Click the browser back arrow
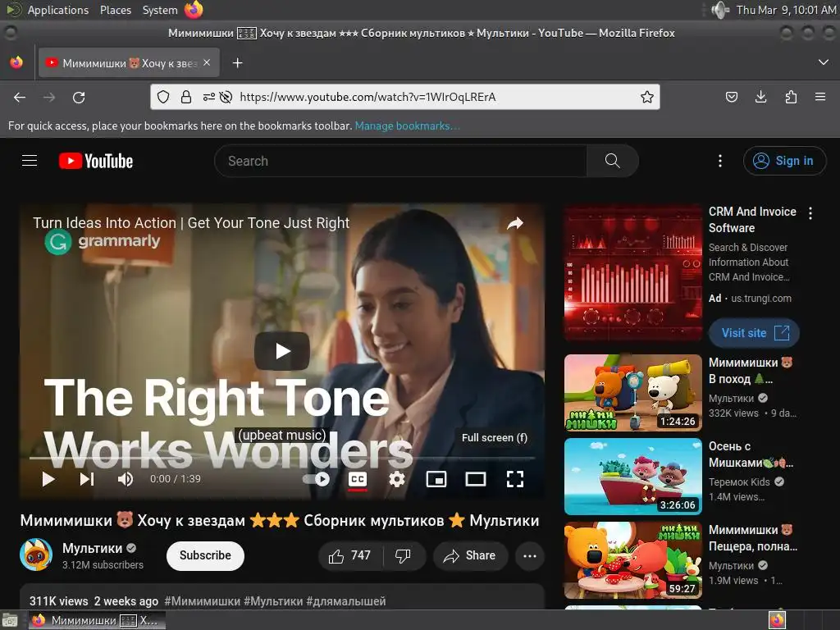This screenshot has width=840, height=630. pyautogui.click(x=20, y=97)
